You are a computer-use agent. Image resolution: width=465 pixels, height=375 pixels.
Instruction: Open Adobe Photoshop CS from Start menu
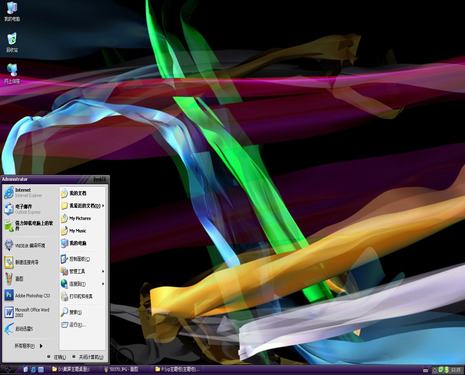[29, 295]
